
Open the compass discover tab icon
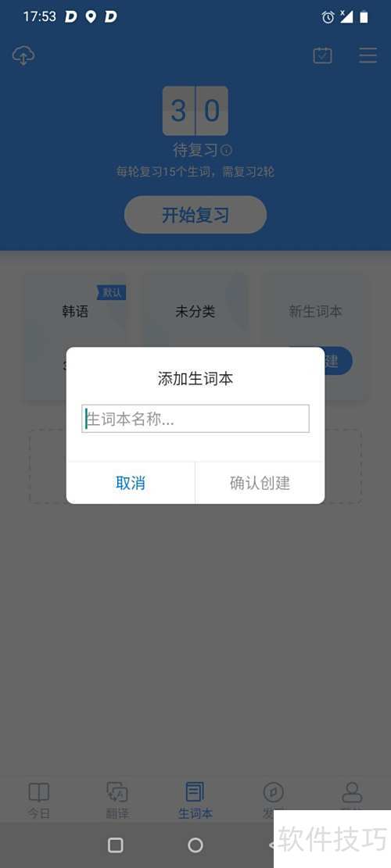pyautogui.click(x=273, y=793)
